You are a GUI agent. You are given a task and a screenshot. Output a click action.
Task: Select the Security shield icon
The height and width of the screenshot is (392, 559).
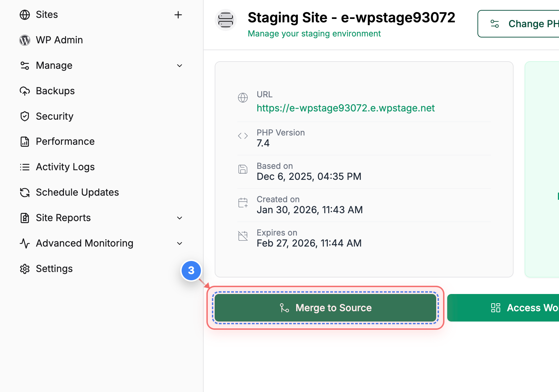tap(24, 116)
